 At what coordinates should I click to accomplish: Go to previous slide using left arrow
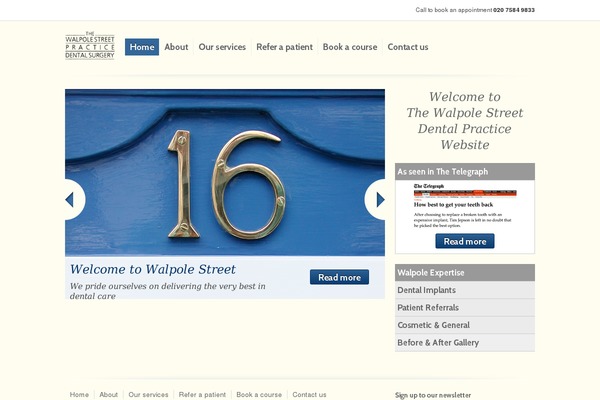(71, 199)
